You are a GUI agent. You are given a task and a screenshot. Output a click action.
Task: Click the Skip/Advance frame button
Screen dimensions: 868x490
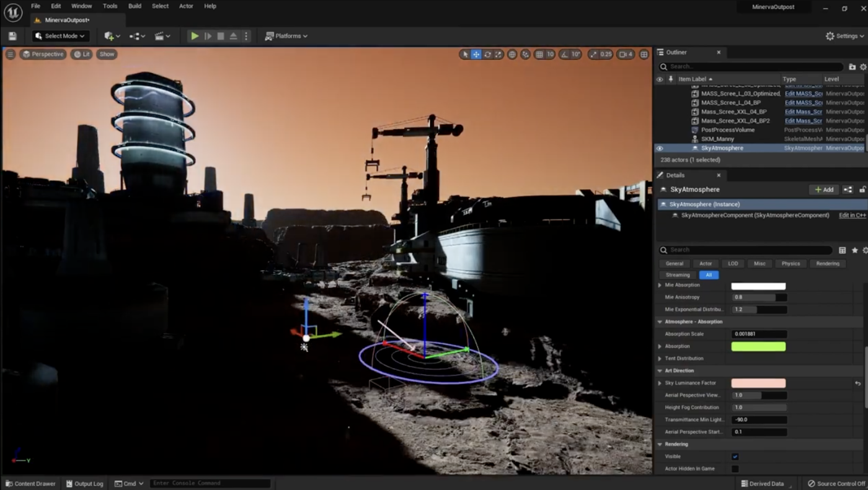(208, 36)
